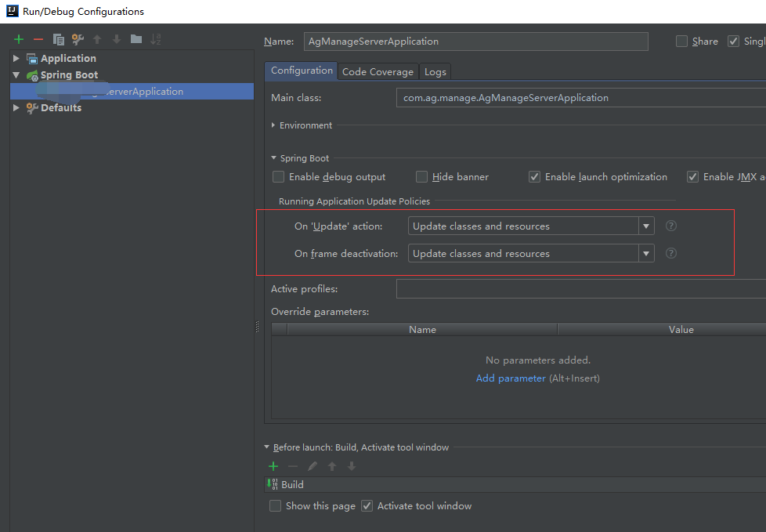
Task: Check the Hide banner option
Action: click(421, 176)
